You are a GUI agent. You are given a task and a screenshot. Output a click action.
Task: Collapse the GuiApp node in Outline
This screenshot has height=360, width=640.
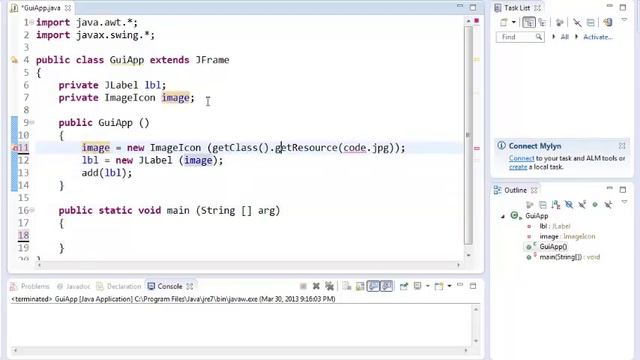pos(503,216)
